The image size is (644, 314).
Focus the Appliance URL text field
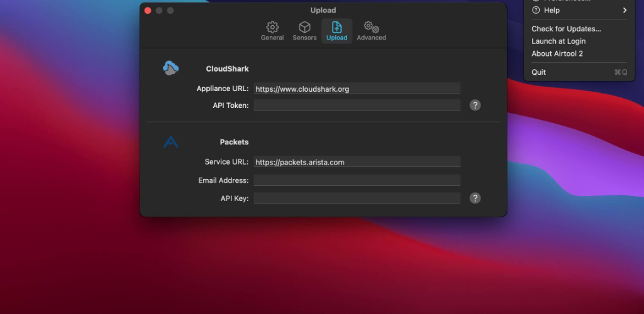pyautogui.click(x=357, y=89)
